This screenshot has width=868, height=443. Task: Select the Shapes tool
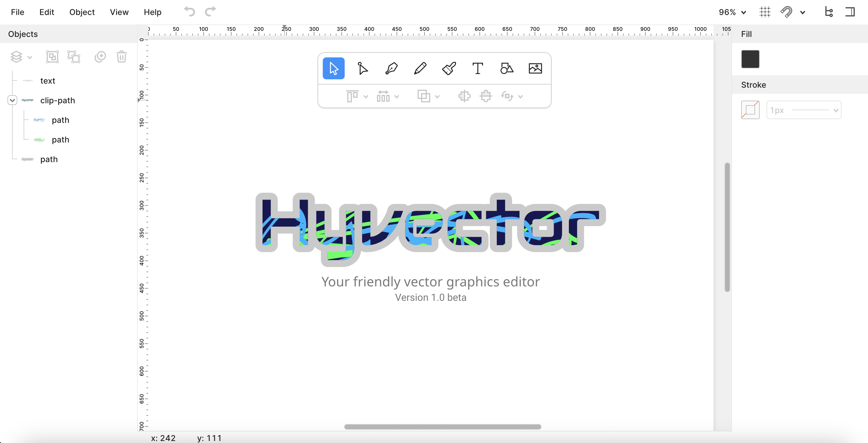(506, 68)
